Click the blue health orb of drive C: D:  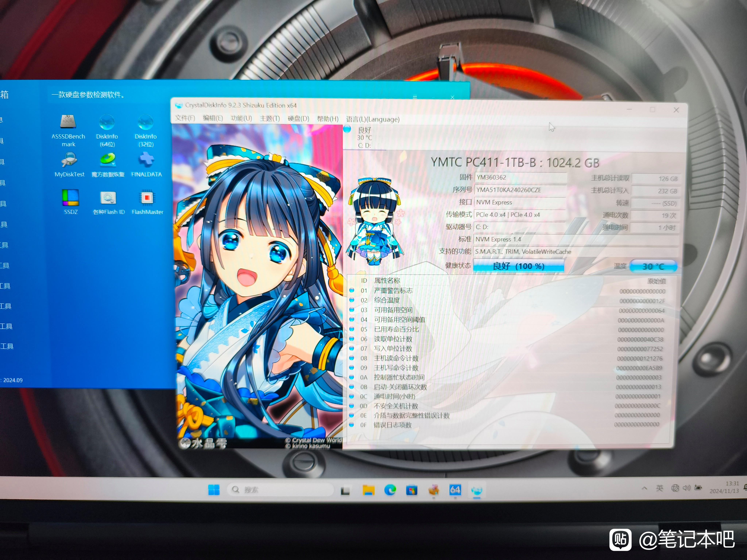[x=347, y=129]
